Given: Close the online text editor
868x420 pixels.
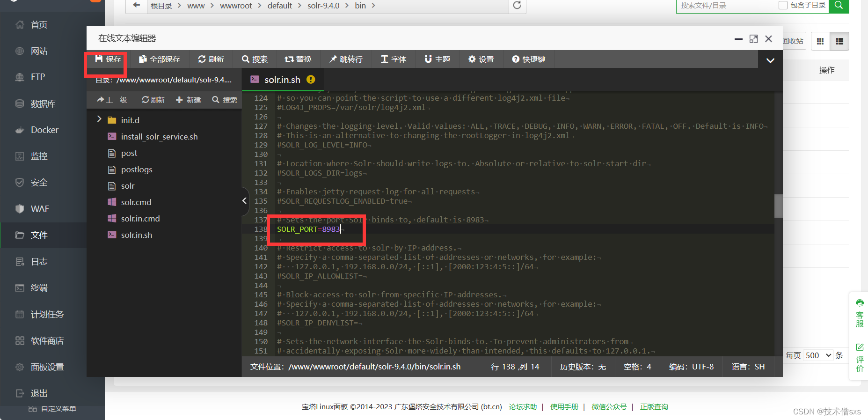Looking at the screenshot, I should (x=768, y=39).
